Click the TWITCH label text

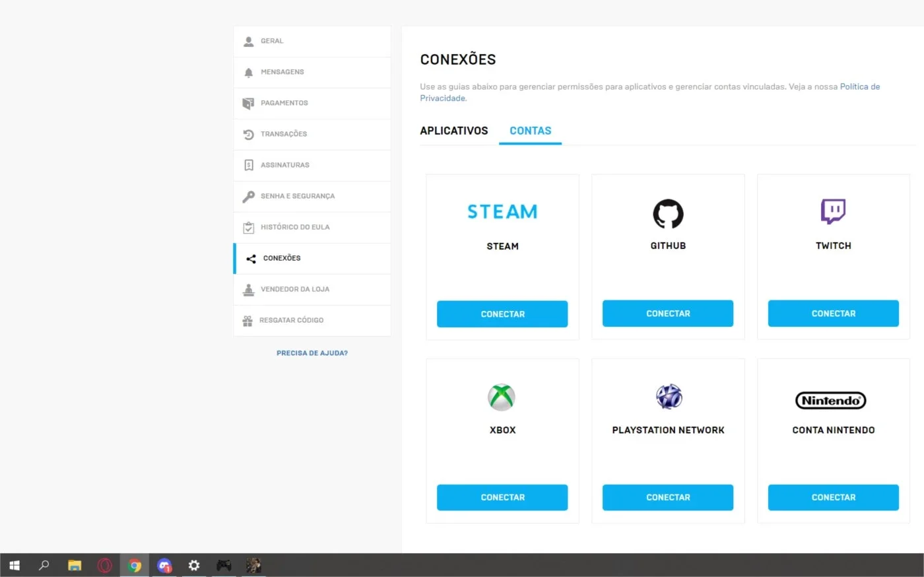click(834, 246)
